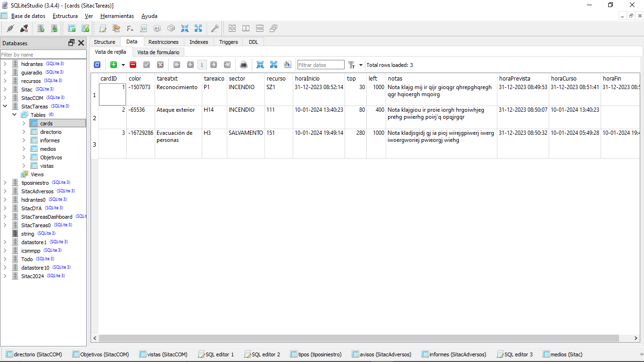The image size is (644, 362).
Task: Switch to SQL editor 1 window
Action: 216,354
